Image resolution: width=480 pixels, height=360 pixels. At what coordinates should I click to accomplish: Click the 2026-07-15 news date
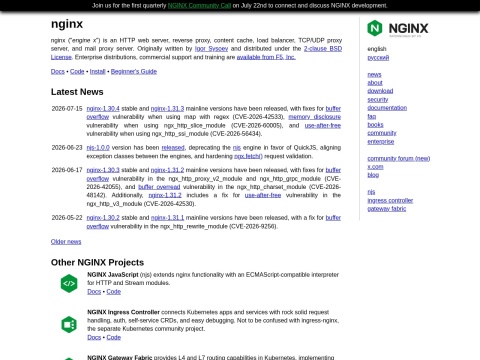pos(67,109)
